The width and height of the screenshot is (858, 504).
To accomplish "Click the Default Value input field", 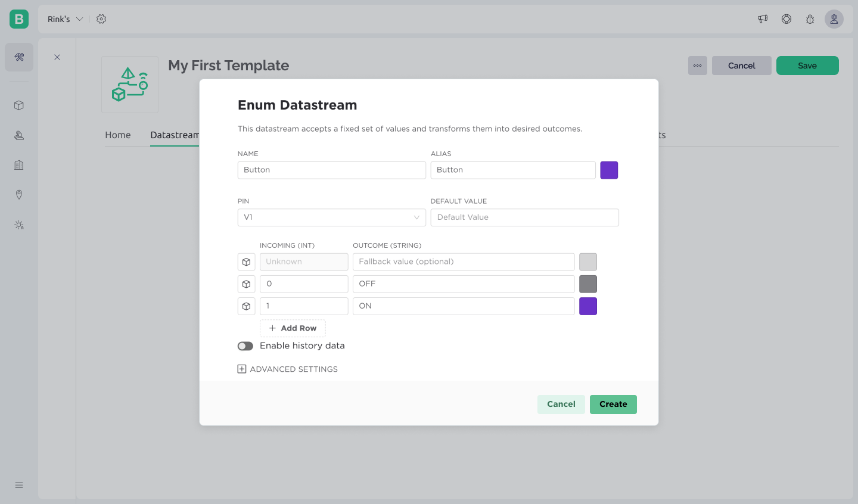I will coord(524,217).
